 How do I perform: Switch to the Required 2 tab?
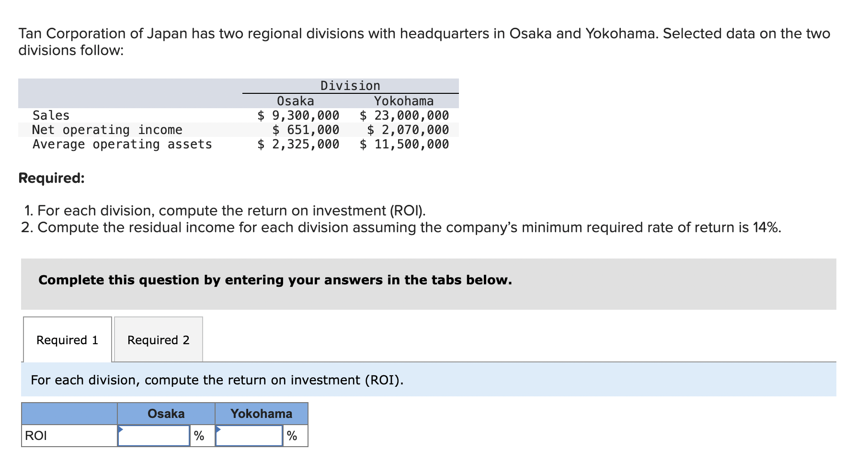point(159,339)
